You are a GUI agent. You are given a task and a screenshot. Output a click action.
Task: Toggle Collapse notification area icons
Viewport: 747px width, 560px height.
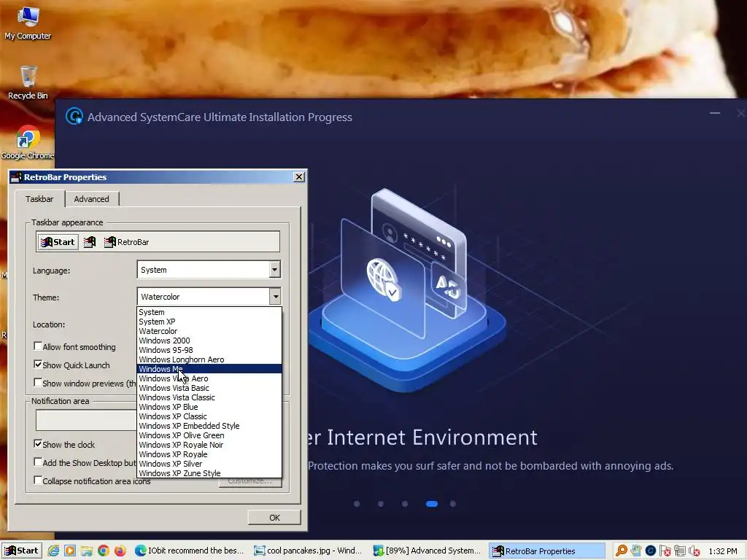pyautogui.click(x=38, y=480)
